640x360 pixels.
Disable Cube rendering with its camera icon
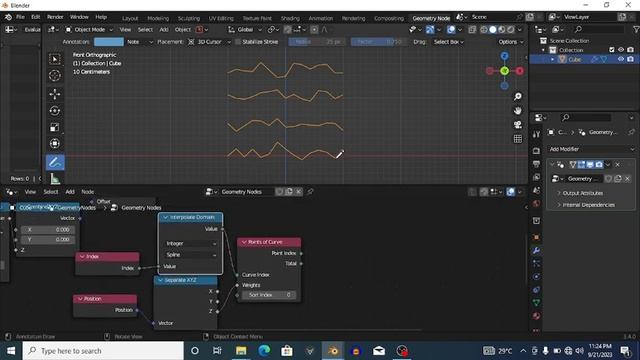click(630, 59)
